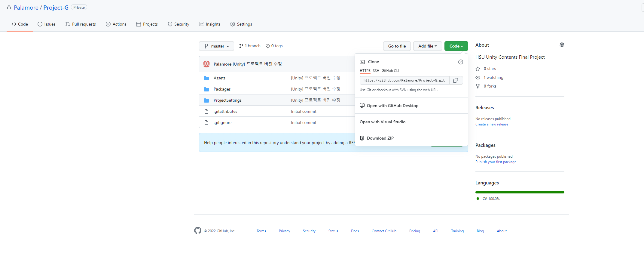
Task: Select the HTTPS clone option
Action: pos(365,71)
